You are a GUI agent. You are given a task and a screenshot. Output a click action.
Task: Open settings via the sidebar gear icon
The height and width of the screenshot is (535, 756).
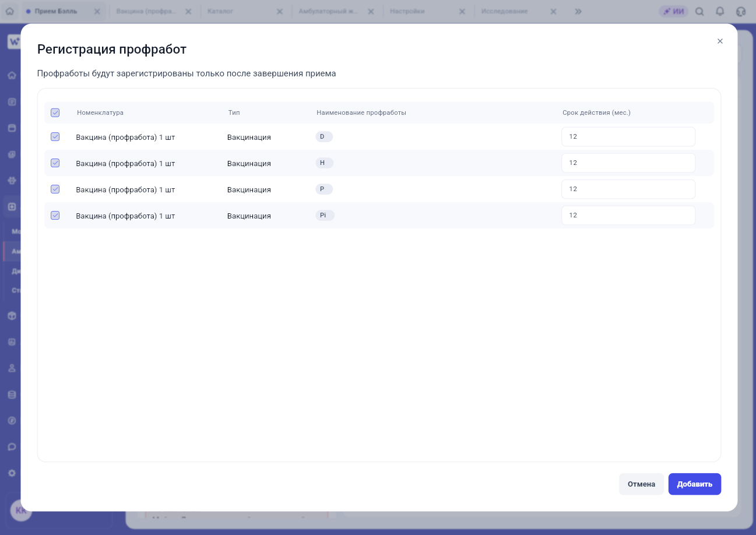[12, 473]
